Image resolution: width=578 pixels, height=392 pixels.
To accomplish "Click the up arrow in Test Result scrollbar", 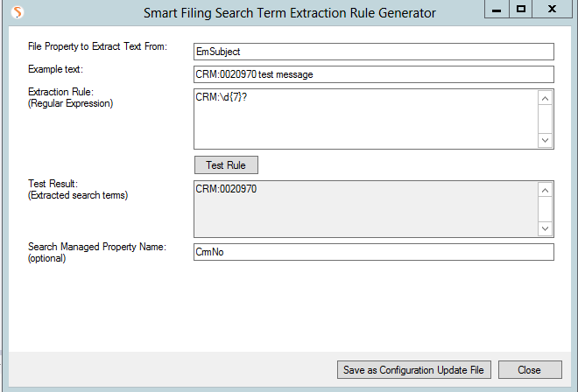I will [546, 190].
